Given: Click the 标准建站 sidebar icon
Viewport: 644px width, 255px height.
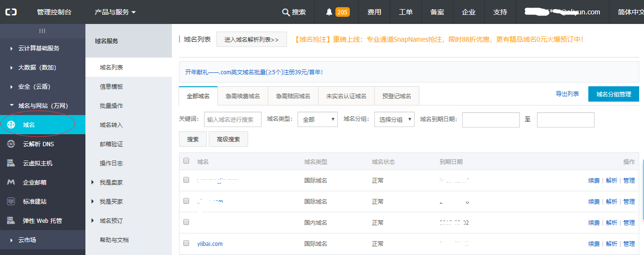Looking at the screenshot, I should coord(11,201).
